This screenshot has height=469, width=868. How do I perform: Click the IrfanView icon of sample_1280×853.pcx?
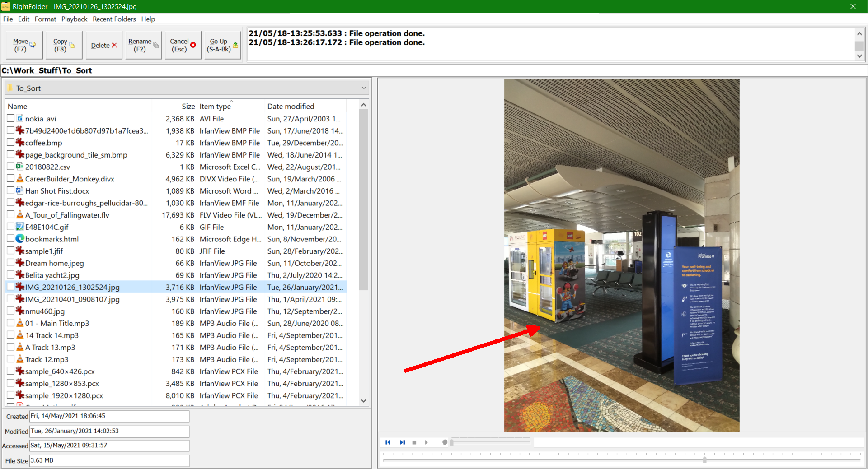(20, 383)
